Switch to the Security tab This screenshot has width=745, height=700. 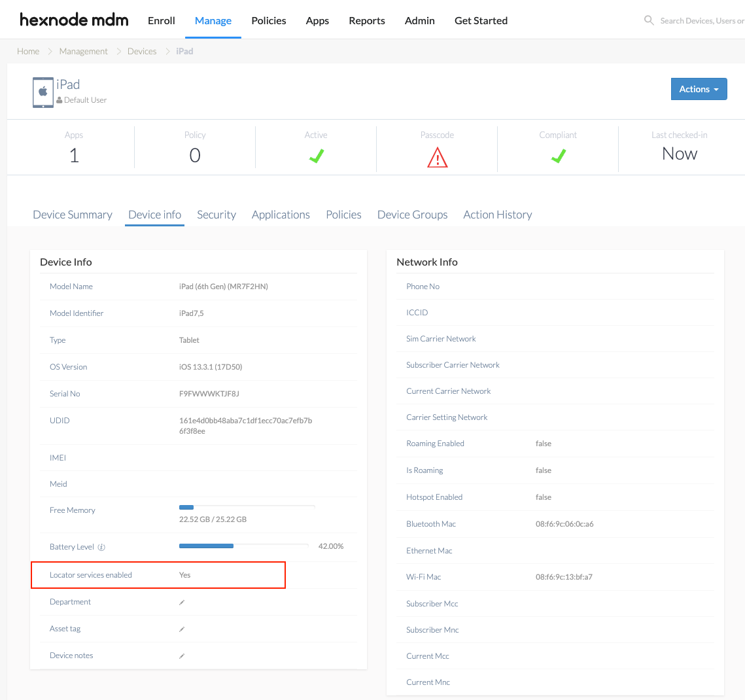pyautogui.click(x=217, y=215)
